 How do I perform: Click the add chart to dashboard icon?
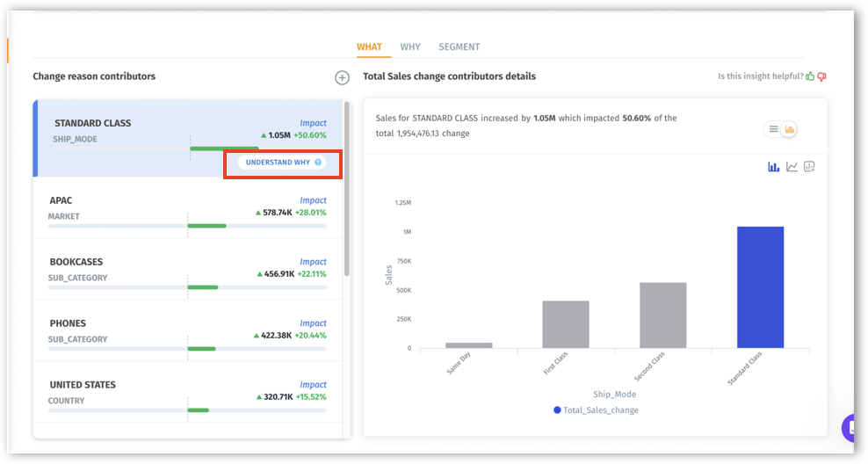809,167
